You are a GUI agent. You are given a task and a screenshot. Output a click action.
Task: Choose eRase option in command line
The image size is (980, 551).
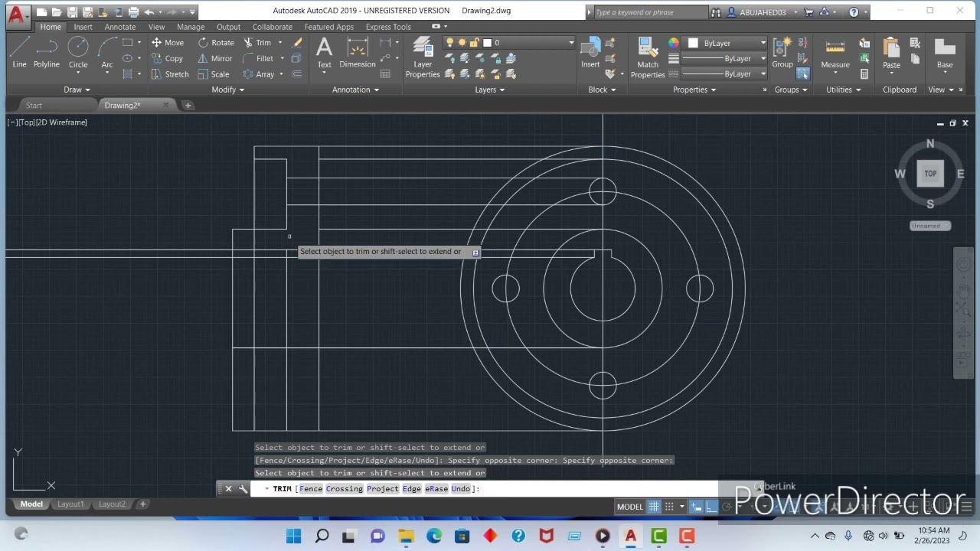coord(436,489)
